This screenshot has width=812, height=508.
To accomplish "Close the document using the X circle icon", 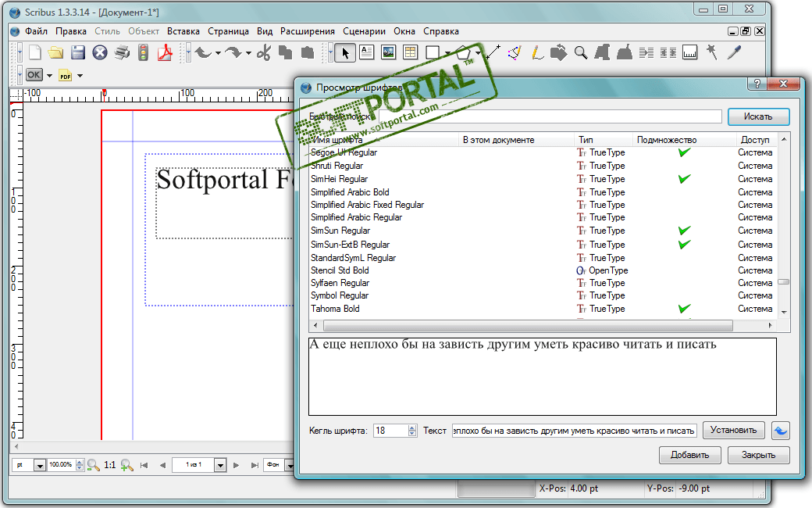I will (x=100, y=52).
